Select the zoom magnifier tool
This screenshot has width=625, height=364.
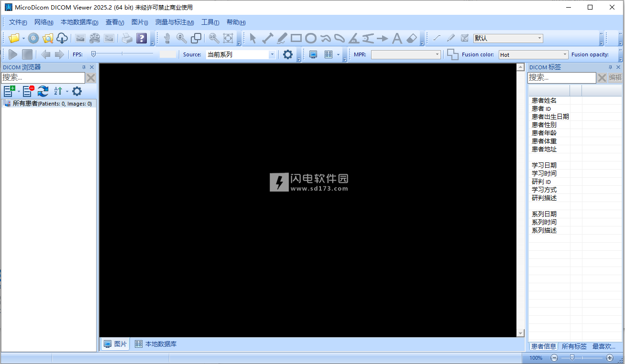(x=182, y=38)
